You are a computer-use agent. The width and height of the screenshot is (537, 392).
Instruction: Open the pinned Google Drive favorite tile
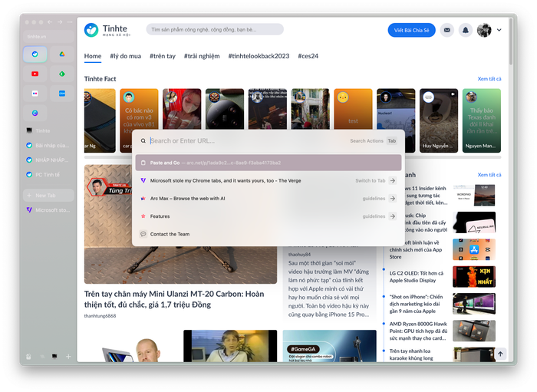click(62, 54)
